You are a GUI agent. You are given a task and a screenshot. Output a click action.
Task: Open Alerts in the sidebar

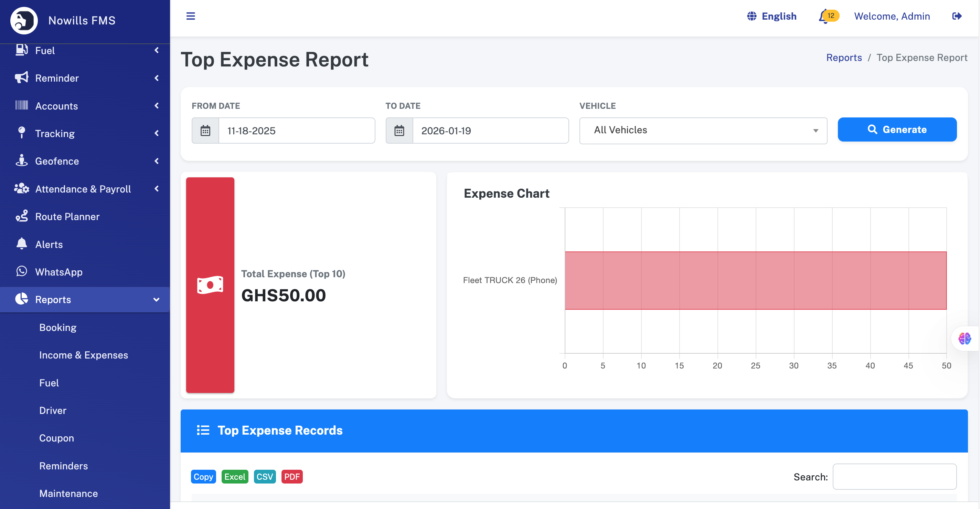pos(49,245)
